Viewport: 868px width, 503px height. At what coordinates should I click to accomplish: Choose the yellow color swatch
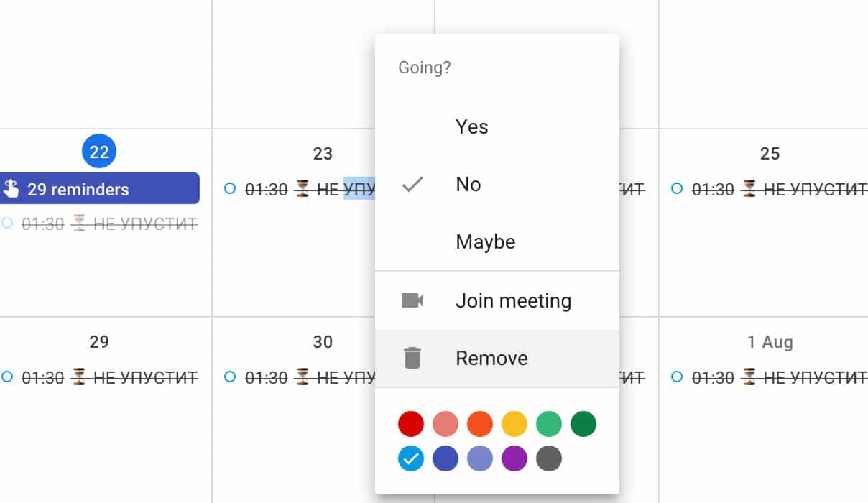(x=514, y=424)
